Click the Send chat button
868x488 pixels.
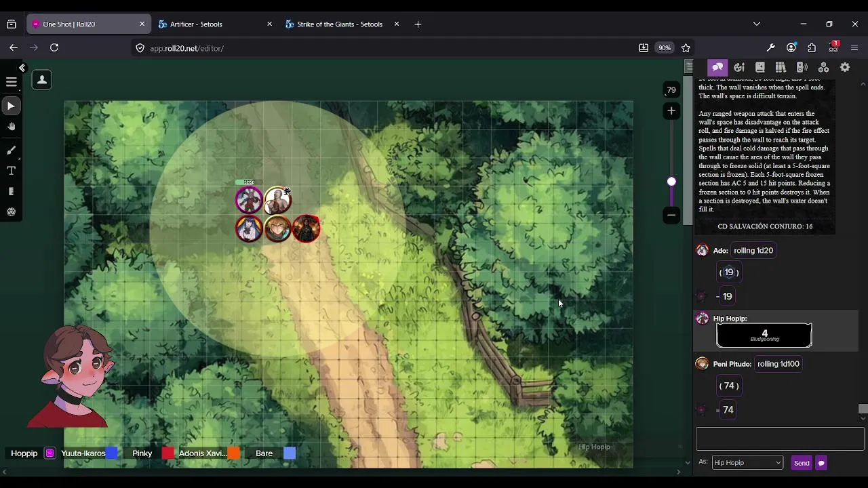click(802, 464)
